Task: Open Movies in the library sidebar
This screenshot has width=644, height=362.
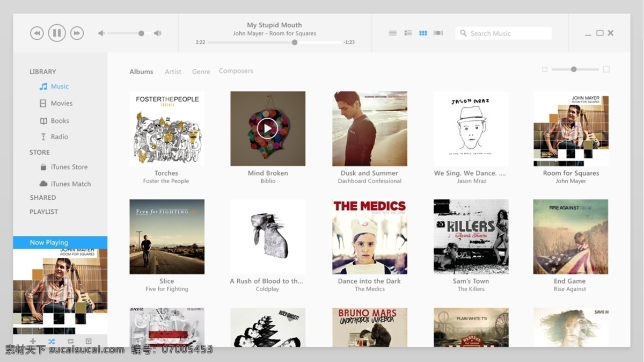Action: click(56, 104)
